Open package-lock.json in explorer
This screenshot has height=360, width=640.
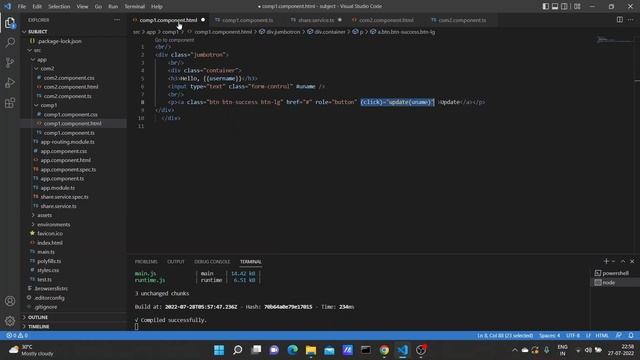[59, 41]
